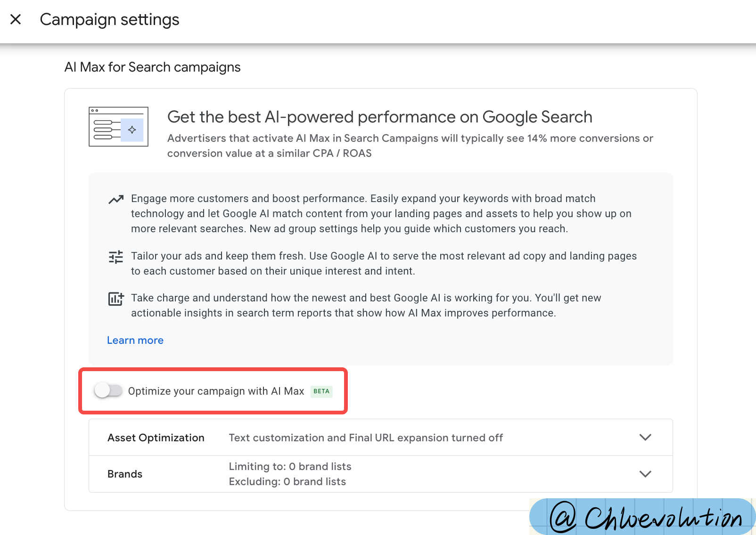Click the AI Max search illustration icon
The image size is (756, 535).
point(118,127)
